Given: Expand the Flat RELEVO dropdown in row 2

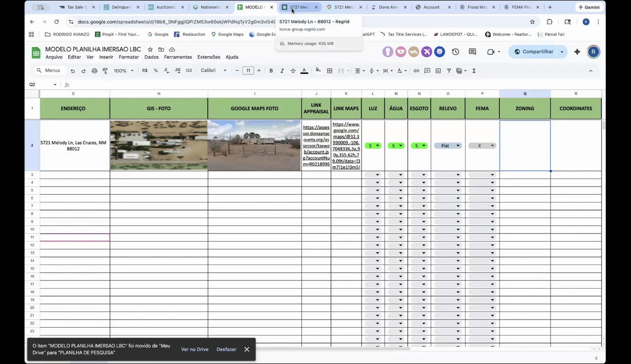Looking at the screenshot, I should [x=458, y=146].
